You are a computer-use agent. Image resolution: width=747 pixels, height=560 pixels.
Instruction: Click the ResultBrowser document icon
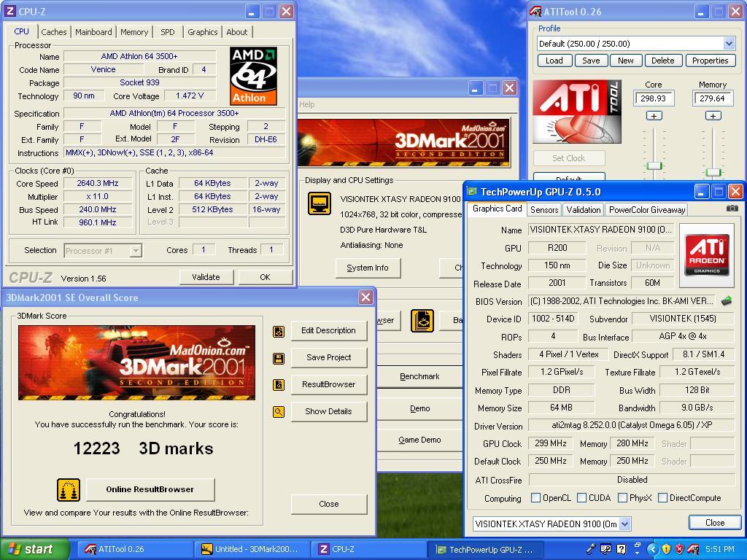tap(279, 385)
